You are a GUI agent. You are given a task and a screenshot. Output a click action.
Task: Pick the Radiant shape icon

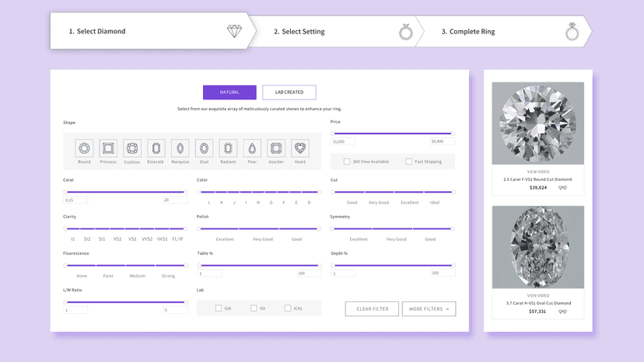pyautogui.click(x=228, y=148)
